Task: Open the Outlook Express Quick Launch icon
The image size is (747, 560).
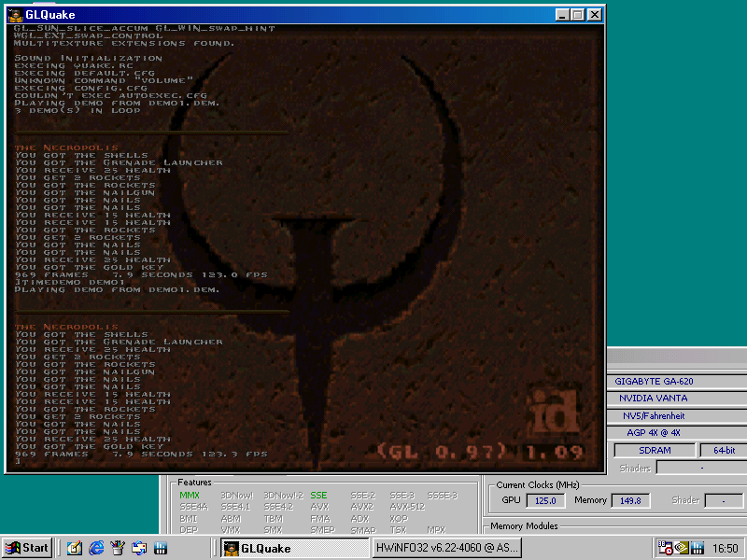Action: [139, 548]
